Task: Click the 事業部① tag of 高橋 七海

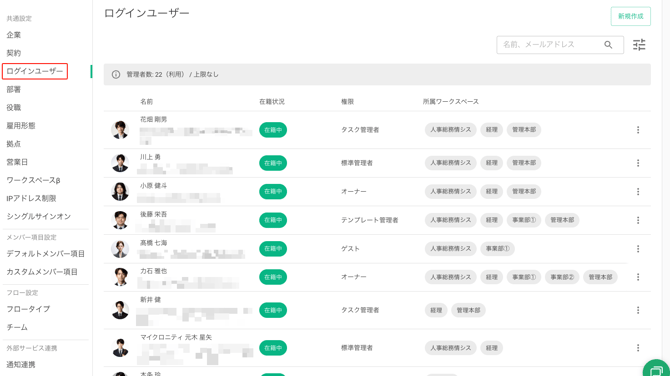Action: tap(497, 249)
